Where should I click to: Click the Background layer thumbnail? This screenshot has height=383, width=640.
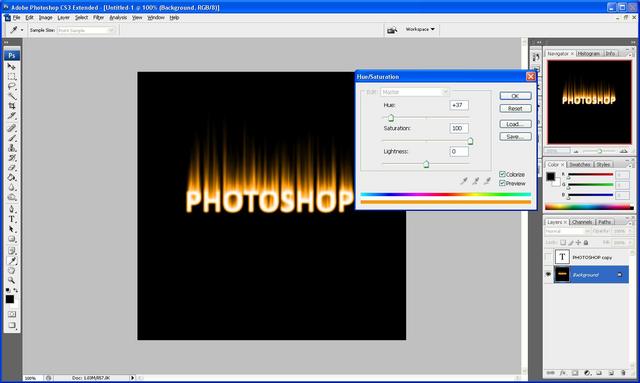point(562,274)
